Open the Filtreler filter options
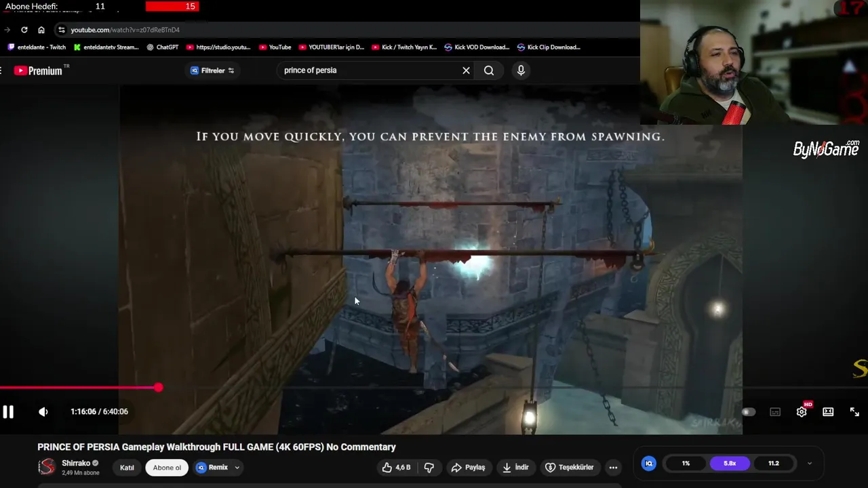Image resolution: width=868 pixels, height=488 pixels. click(x=212, y=70)
